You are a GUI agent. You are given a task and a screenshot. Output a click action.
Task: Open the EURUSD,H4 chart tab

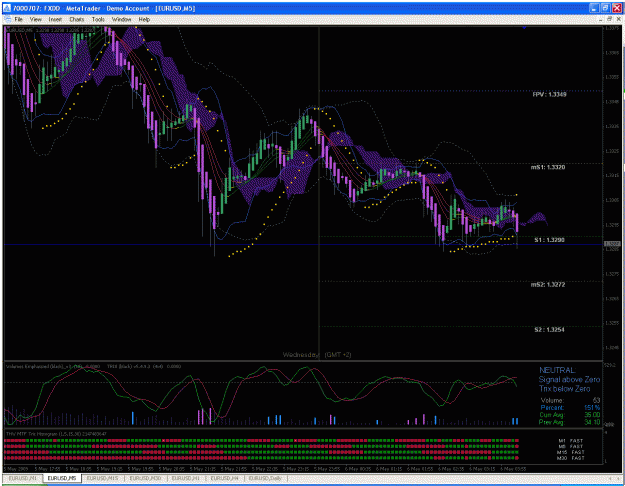coord(224,478)
